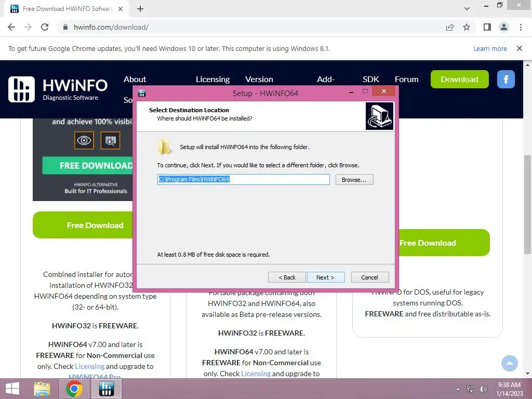This screenshot has height=399, width=532.
Task: Click Learn more about Chrome updates
Action: point(490,48)
